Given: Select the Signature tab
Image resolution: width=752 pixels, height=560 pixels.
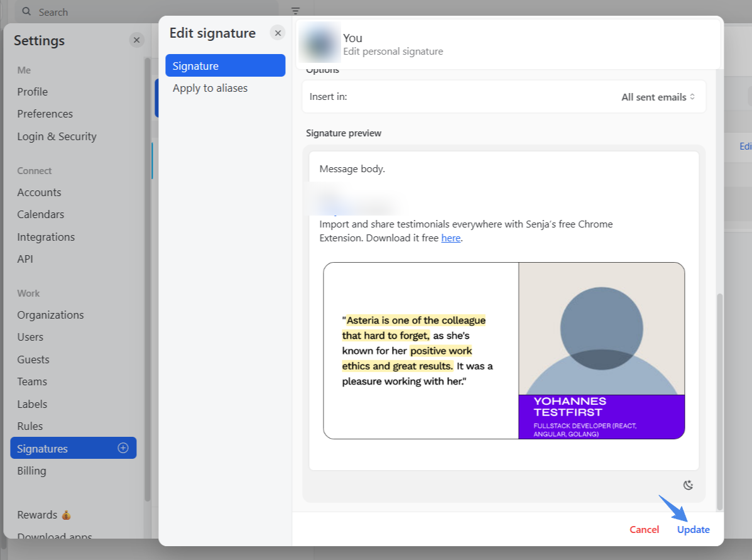Looking at the screenshot, I should 225,66.
